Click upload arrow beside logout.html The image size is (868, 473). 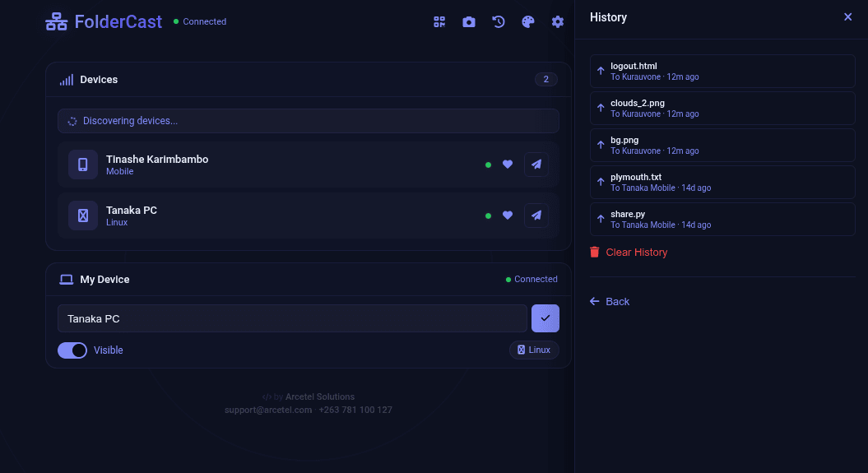point(601,71)
